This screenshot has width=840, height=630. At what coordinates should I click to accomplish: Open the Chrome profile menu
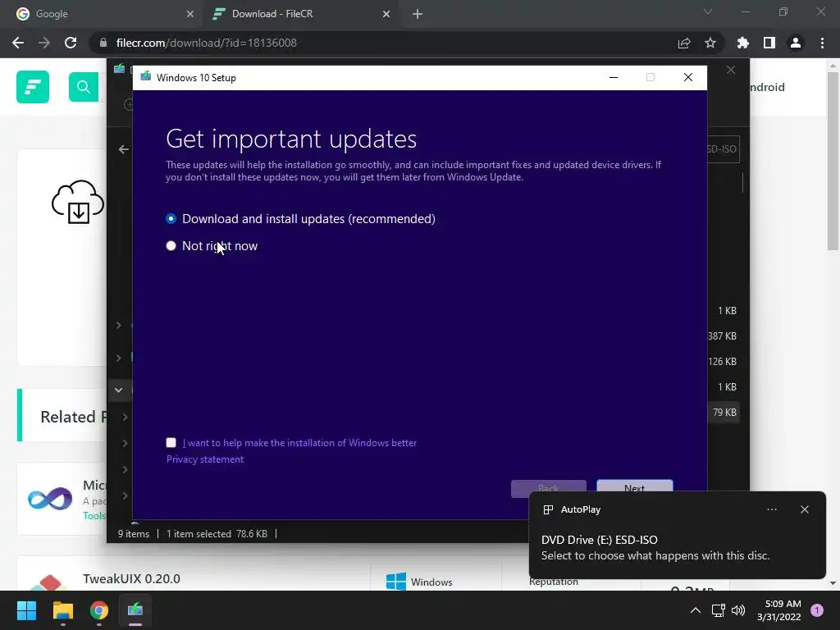coord(796,43)
